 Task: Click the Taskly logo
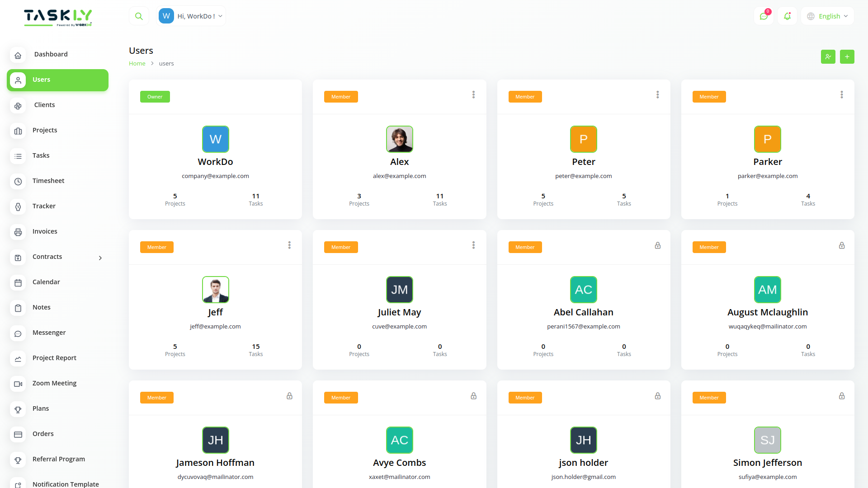[x=58, y=17]
